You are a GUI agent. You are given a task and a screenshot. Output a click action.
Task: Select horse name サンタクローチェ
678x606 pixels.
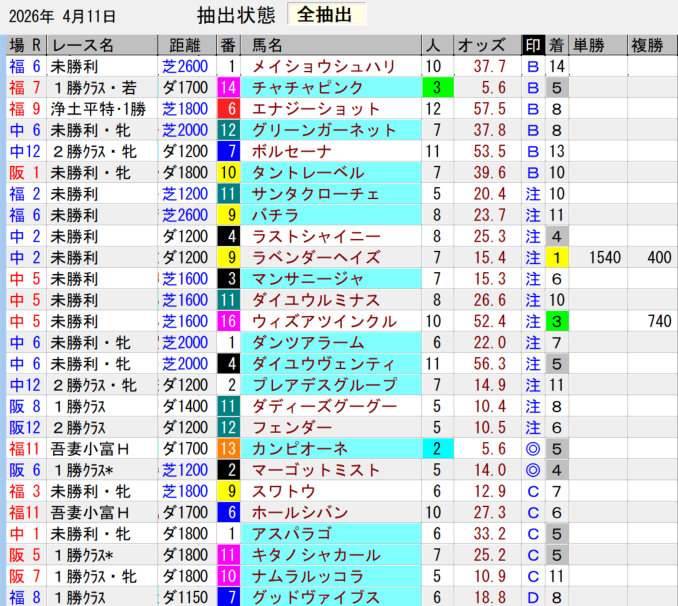click(315, 194)
